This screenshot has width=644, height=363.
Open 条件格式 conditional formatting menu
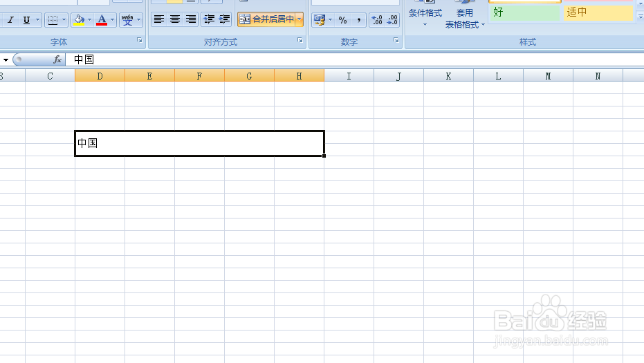click(x=425, y=16)
